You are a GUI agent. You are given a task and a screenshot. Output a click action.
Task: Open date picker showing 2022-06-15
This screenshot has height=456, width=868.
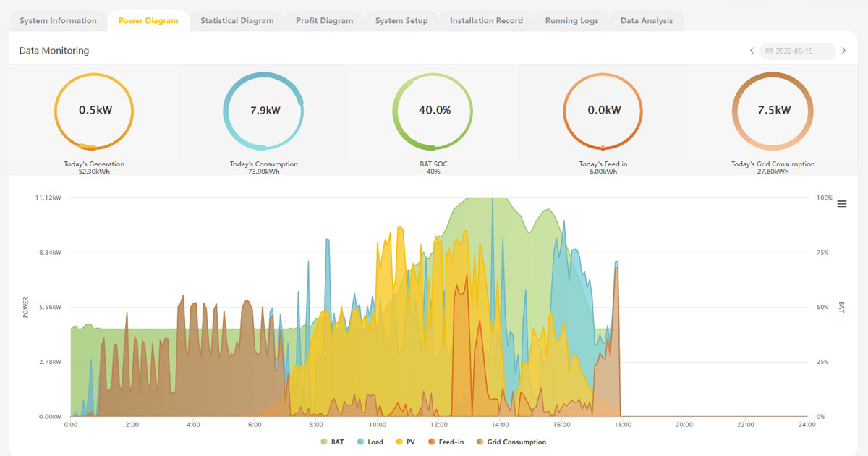tap(797, 51)
